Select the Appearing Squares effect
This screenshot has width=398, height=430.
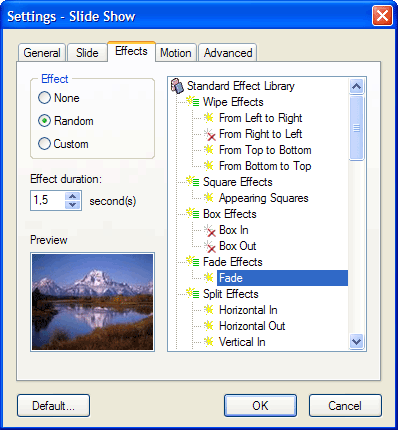(263, 198)
